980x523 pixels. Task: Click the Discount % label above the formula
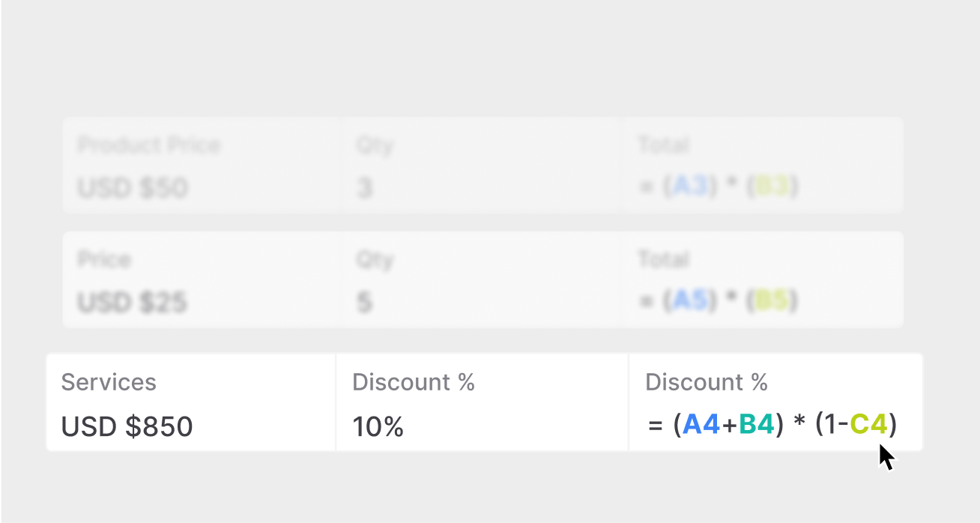(707, 382)
